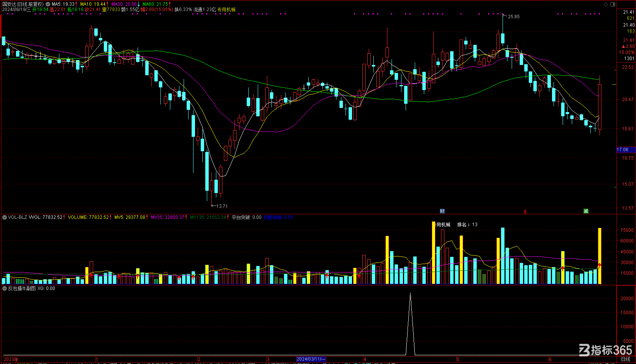Viewport: 636px width, 364px height.
Task: Click the month 4 label on the time axis
Action: 365,359
